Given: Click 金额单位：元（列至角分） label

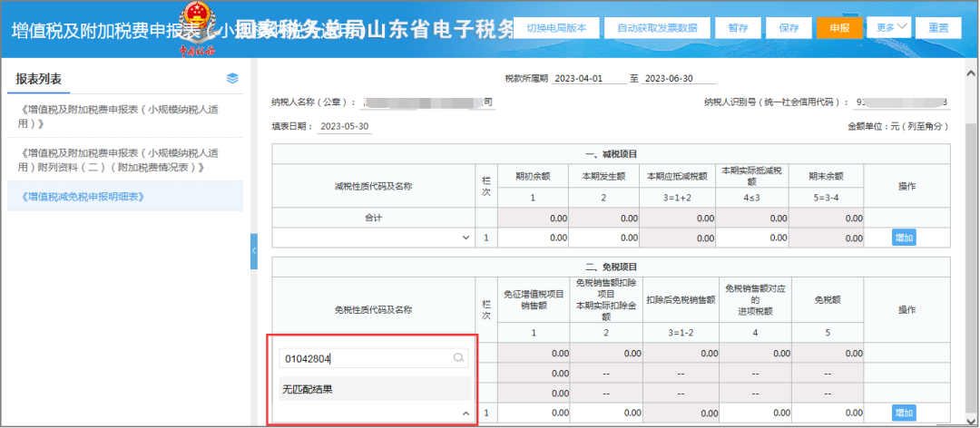Looking at the screenshot, I should [898, 126].
